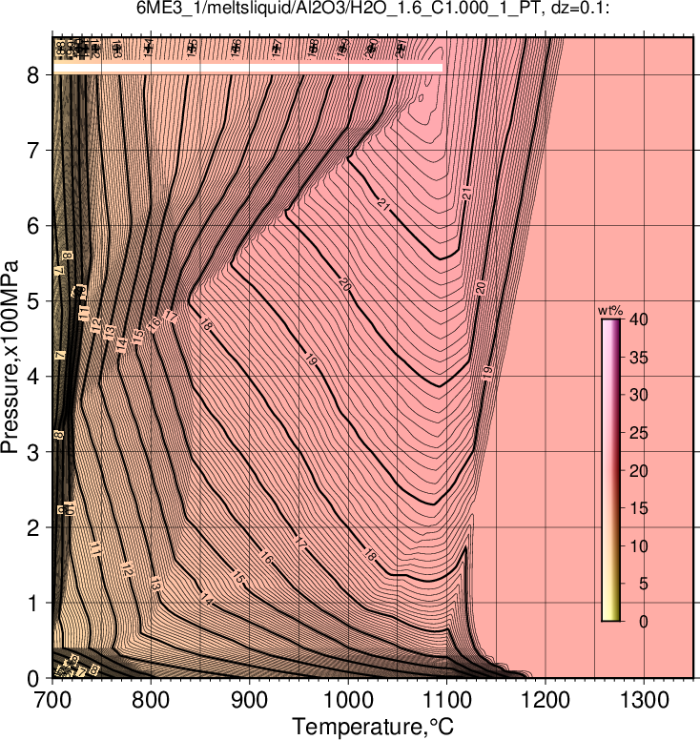700x740 pixels.
Task: Pick the colorbar tick value 40
Action: [x=639, y=319]
